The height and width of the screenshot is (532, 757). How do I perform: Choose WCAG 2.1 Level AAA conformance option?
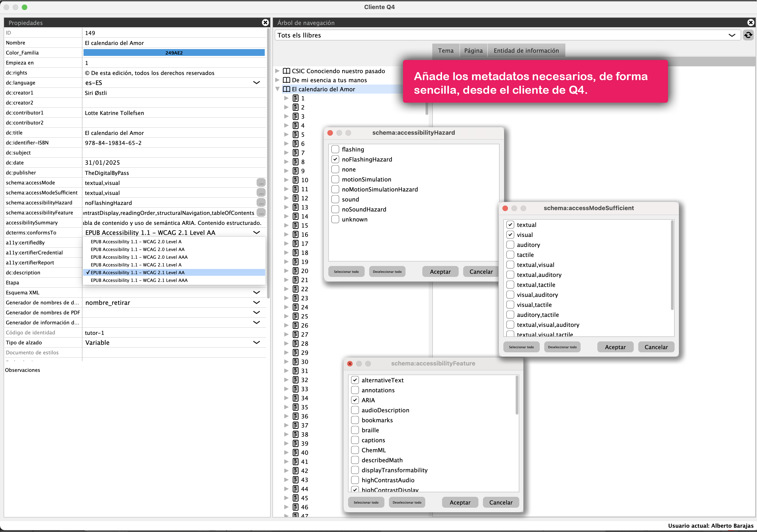(x=139, y=280)
